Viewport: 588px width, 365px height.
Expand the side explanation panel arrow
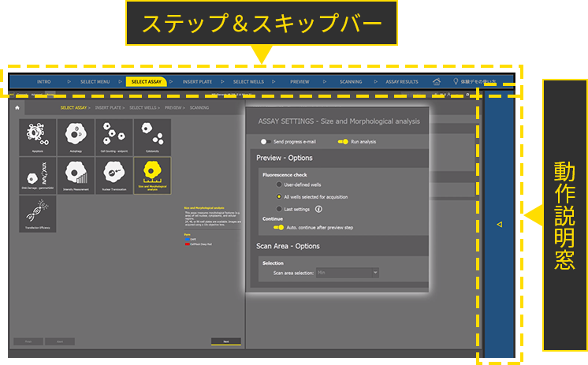click(x=498, y=225)
